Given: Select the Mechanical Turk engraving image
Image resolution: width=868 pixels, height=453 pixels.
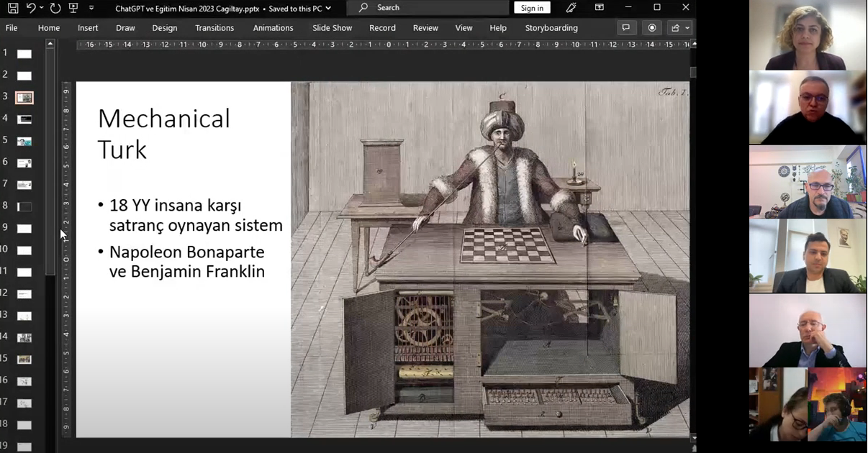Looking at the screenshot, I should [x=490, y=259].
